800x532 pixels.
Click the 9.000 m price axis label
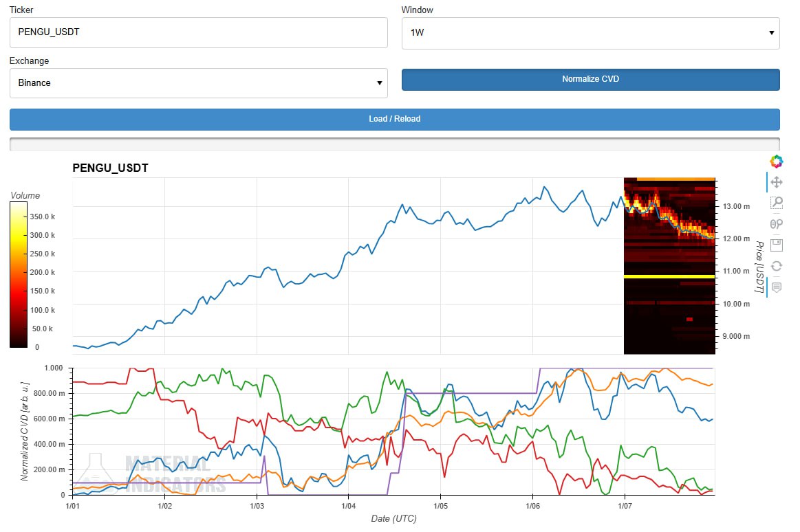736,336
